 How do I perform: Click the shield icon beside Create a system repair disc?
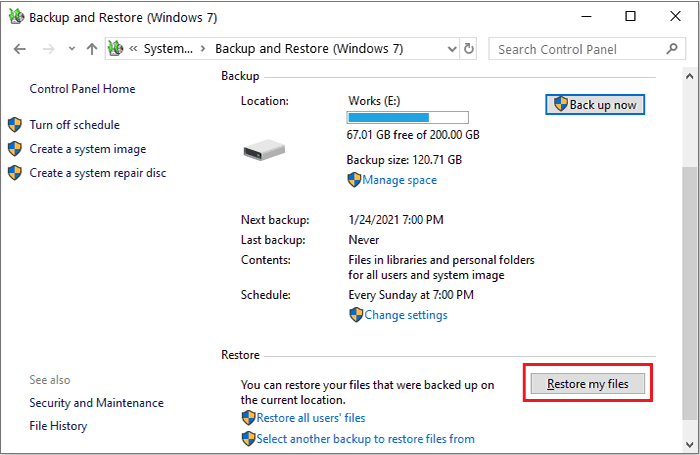[15, 173]
